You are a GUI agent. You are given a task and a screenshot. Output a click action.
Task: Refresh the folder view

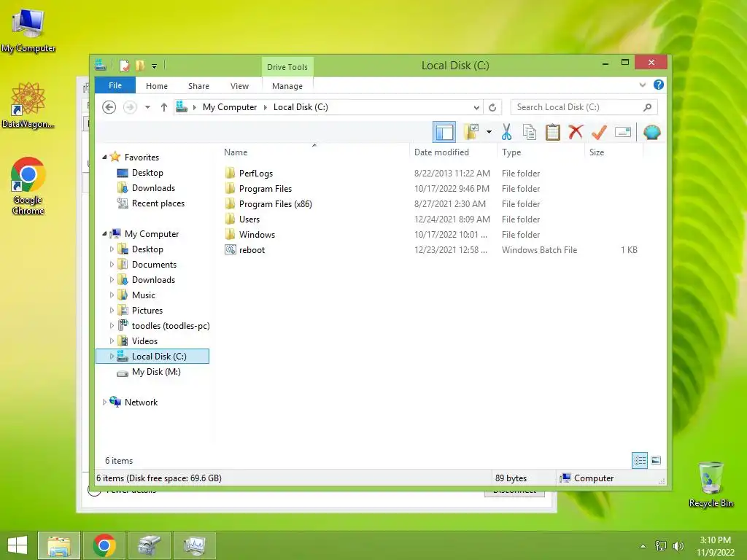coord(492,107)
